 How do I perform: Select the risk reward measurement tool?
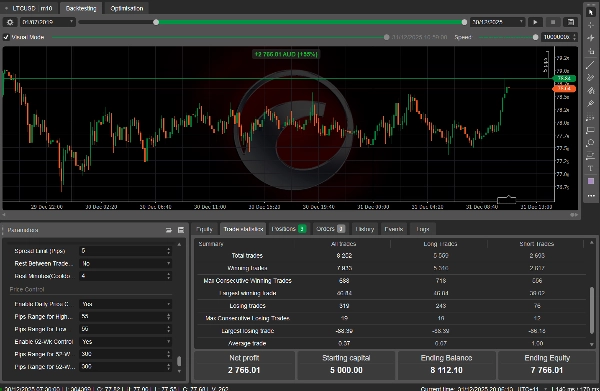[x=591, y=156]
